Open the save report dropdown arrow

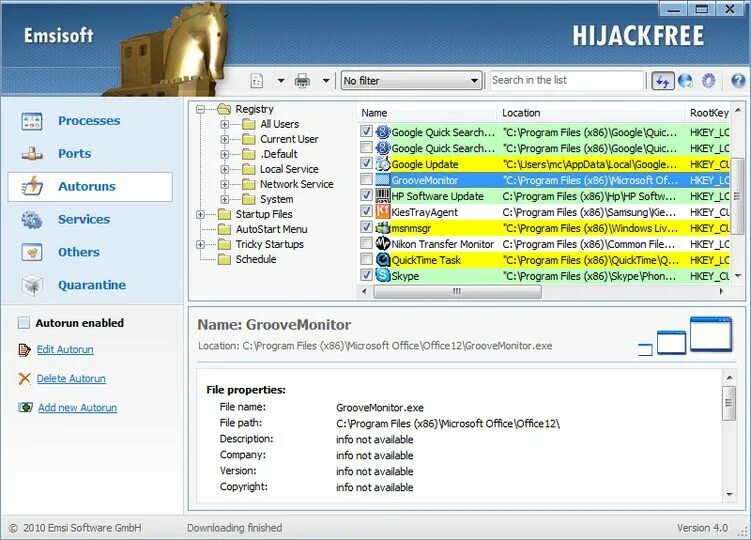point(281,80)
